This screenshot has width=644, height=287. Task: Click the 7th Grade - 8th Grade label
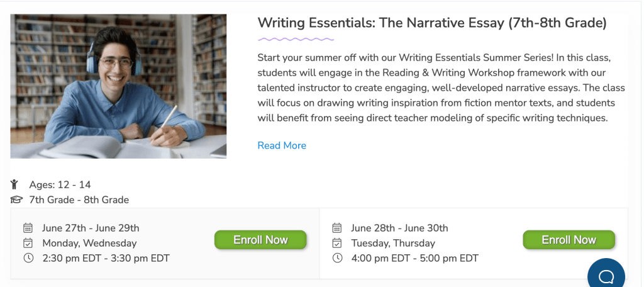point(79,200)
